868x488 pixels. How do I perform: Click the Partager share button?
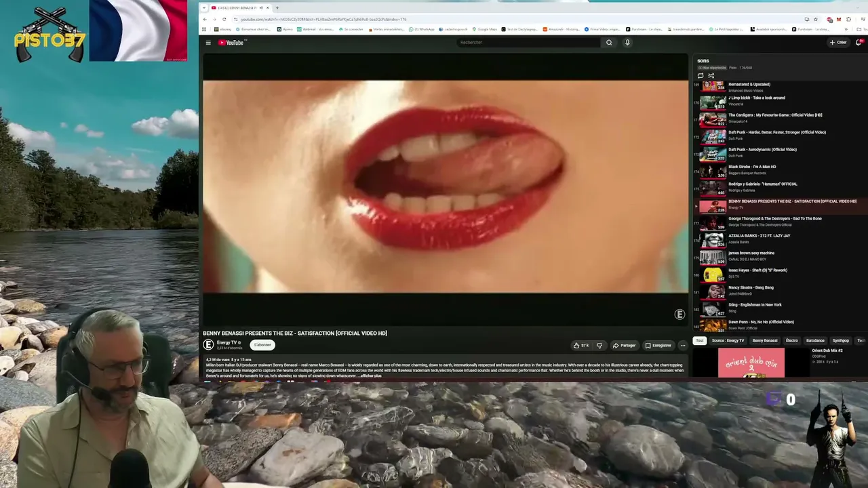coord(624,346)
